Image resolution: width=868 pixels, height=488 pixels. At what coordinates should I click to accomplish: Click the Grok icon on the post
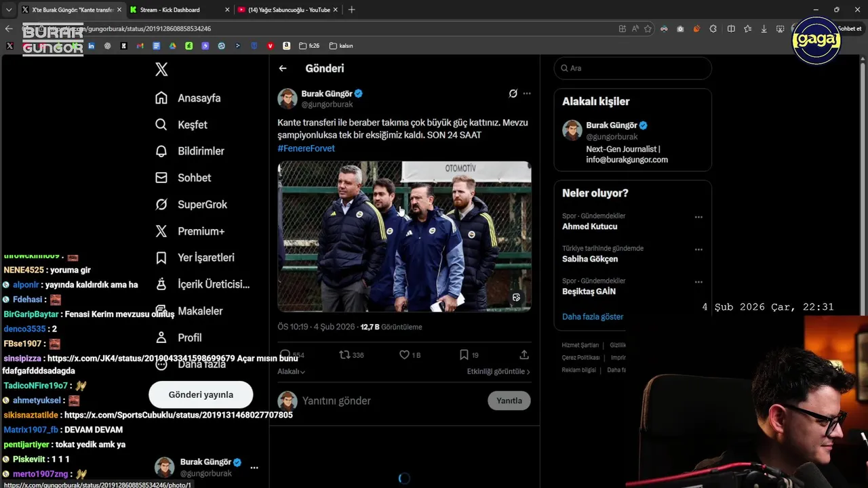[513, 94]
